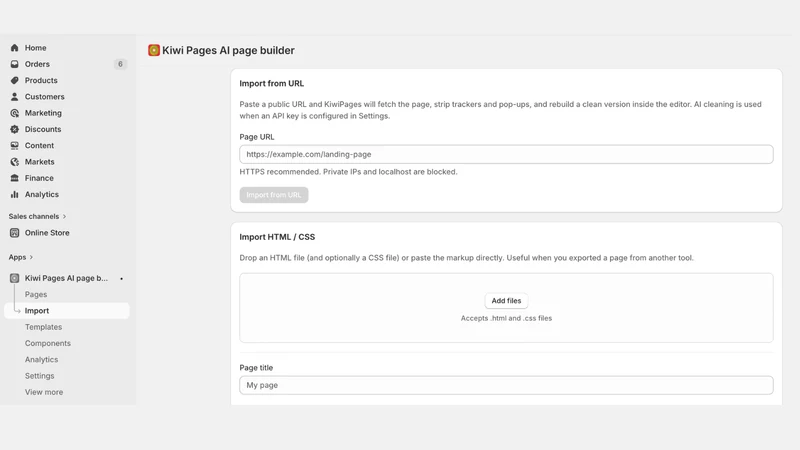Screen dimensions: 800x450
Task: Click the file drop zone text 'Accepts .html and .css files'
Action: pyautogui.click(x=506, y=318)
